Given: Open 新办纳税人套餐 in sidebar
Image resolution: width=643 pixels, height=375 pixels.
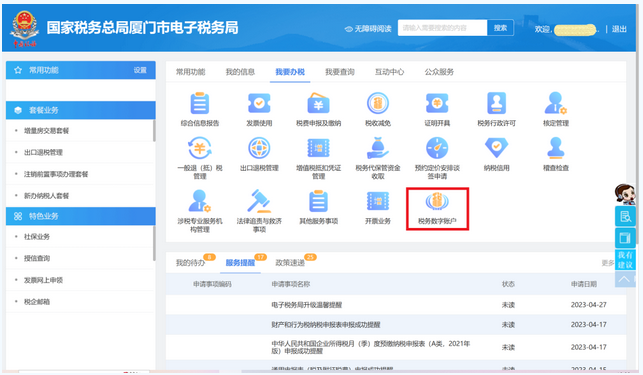Looking at the screenshot, I should pos(46,196).
